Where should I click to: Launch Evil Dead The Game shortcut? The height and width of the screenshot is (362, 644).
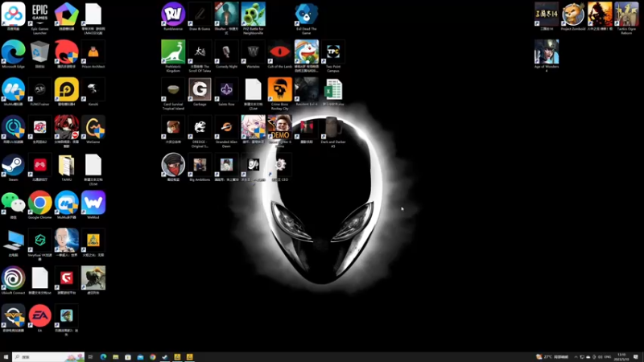[307, 18]
